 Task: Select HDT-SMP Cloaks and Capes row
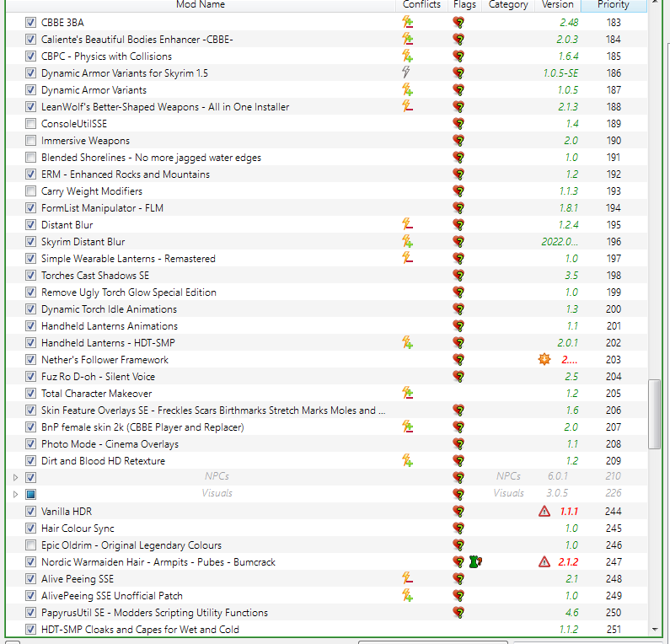click(326, 629)
